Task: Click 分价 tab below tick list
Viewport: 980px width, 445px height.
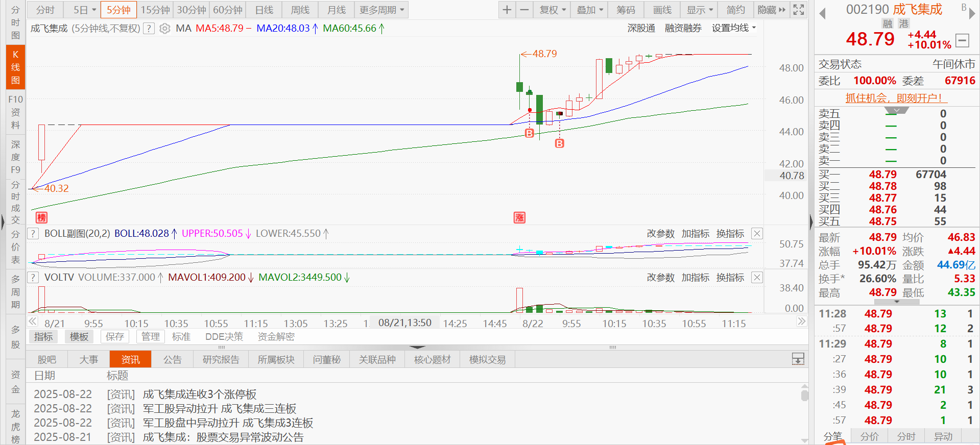Action: coord(869,436)
